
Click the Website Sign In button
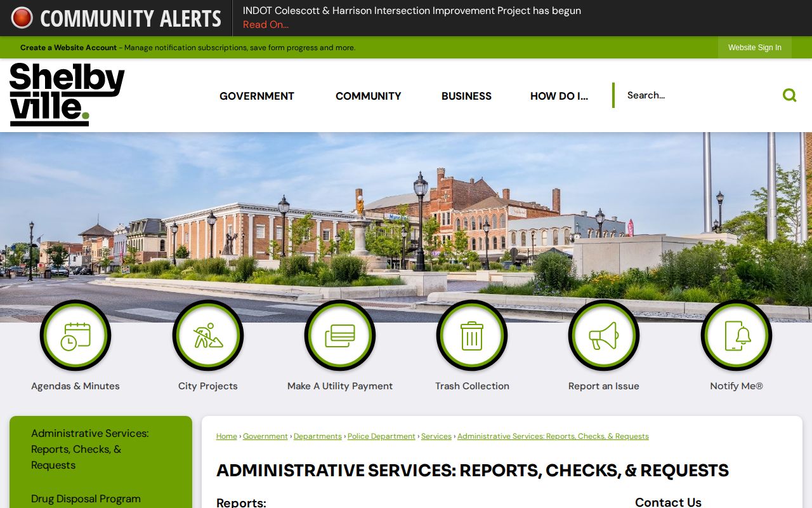pos(755,48)
